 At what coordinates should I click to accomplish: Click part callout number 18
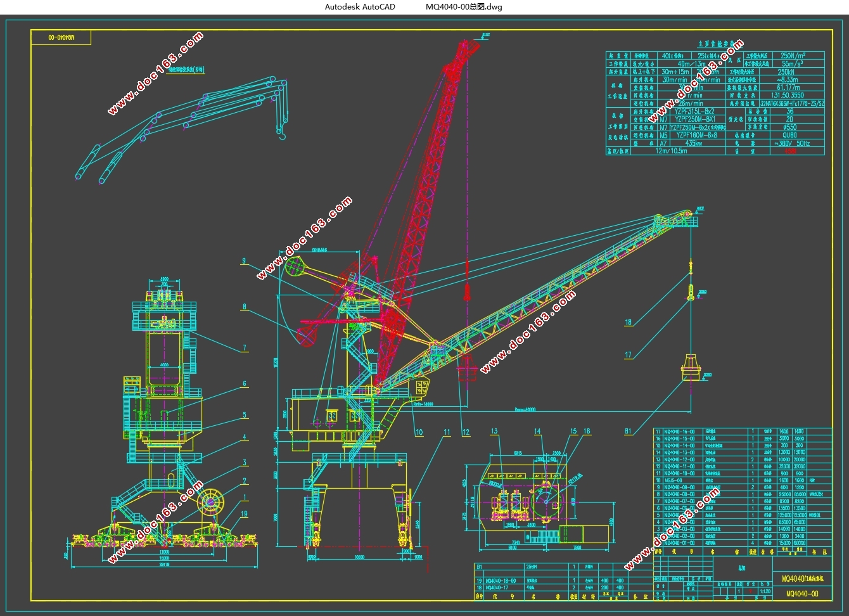(x=629, y=323)
